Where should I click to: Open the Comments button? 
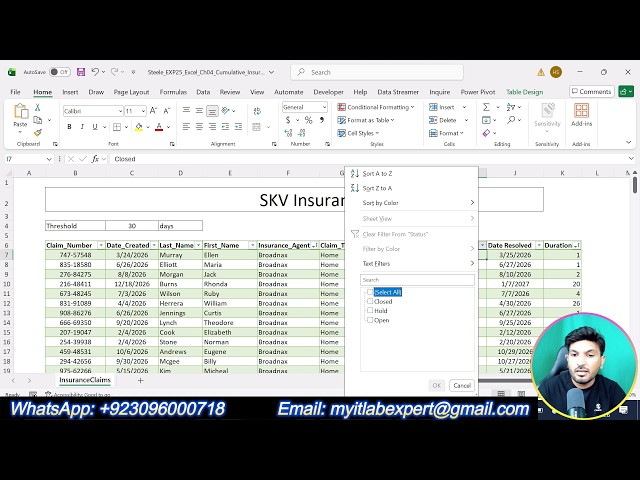point(591,92)
